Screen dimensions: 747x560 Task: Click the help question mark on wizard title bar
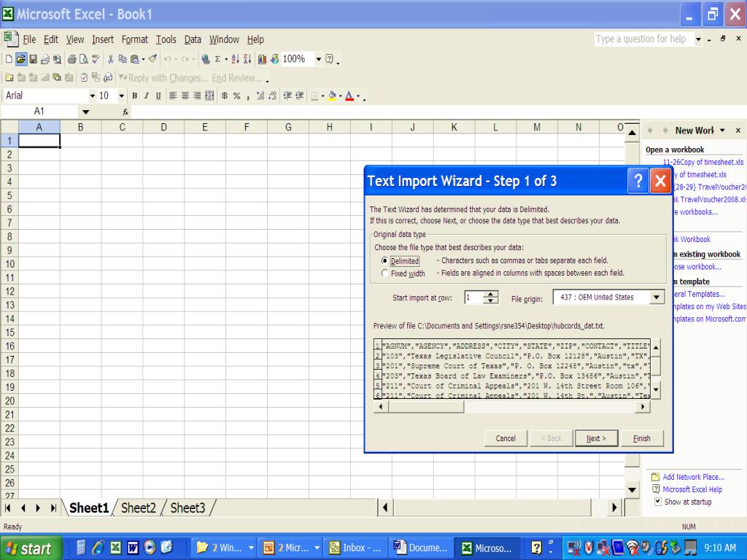pos(638,181)
